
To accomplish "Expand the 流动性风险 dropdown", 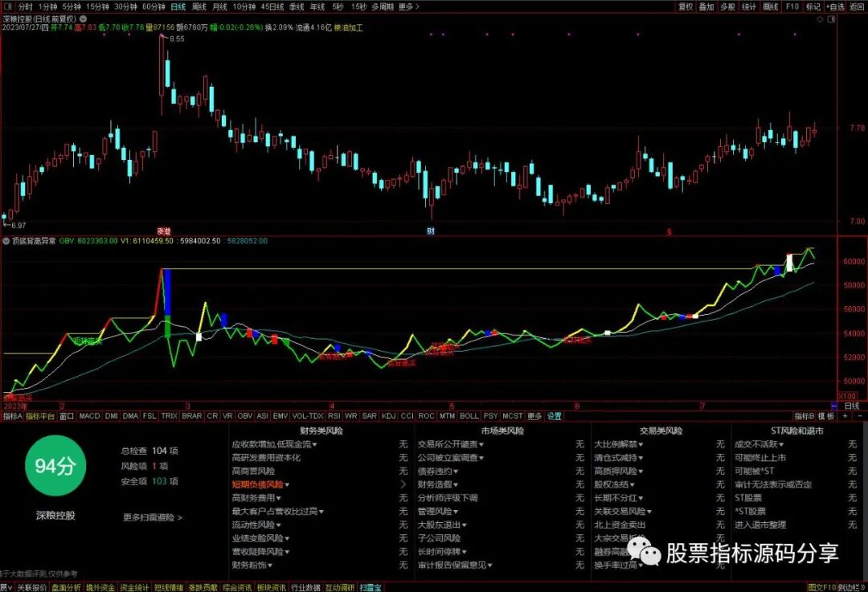I will point(256,525).
